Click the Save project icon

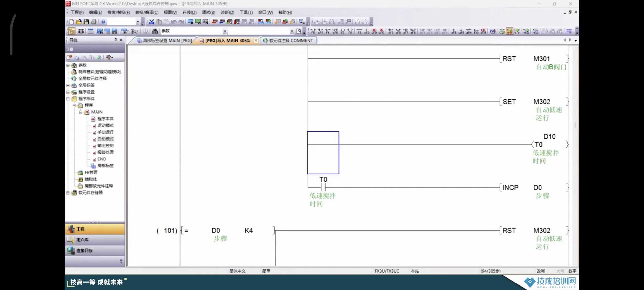pos(86,22)
